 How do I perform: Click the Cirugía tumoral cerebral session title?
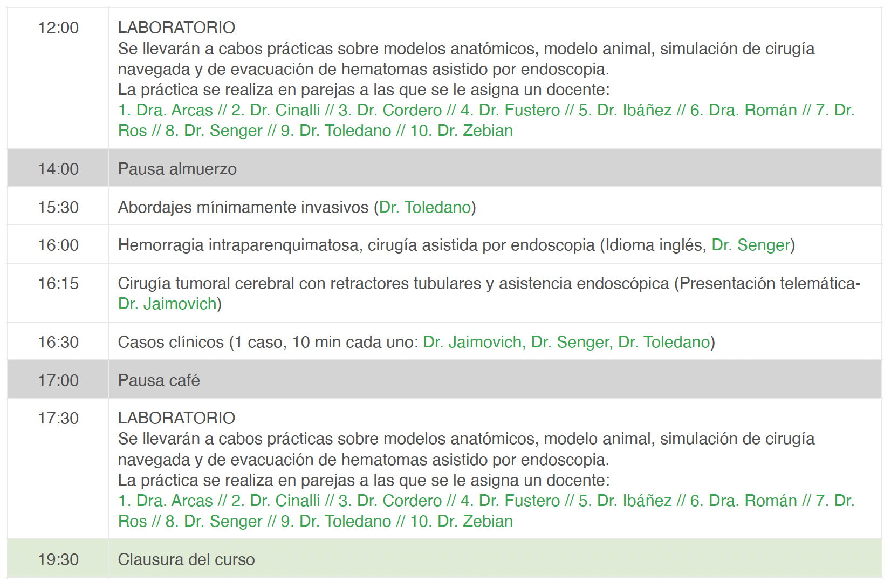point(393,283)
